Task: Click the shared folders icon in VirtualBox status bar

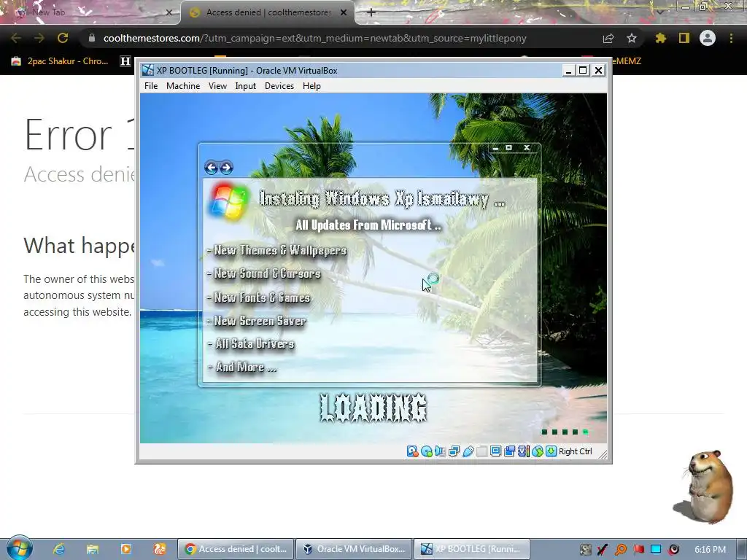Action: (481, 451)
